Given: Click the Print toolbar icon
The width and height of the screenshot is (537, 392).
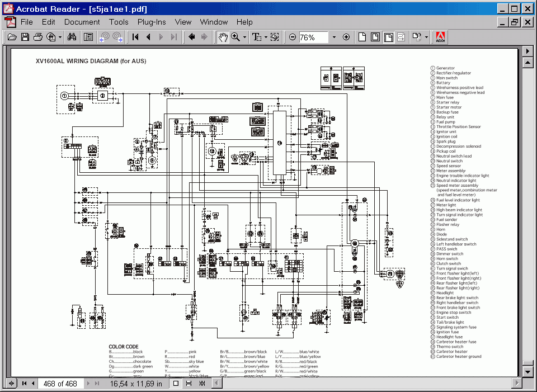Looking at the screenshot, I should tap(38, 37).
